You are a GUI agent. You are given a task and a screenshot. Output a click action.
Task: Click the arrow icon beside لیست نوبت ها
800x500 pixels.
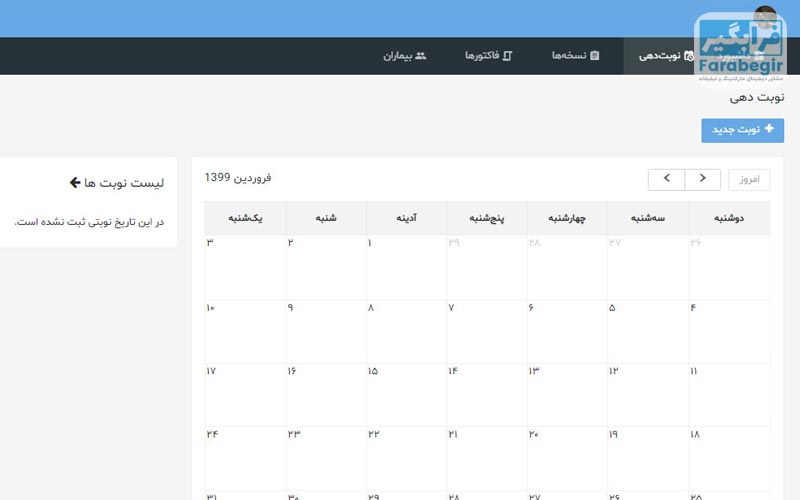coord(75,182)
